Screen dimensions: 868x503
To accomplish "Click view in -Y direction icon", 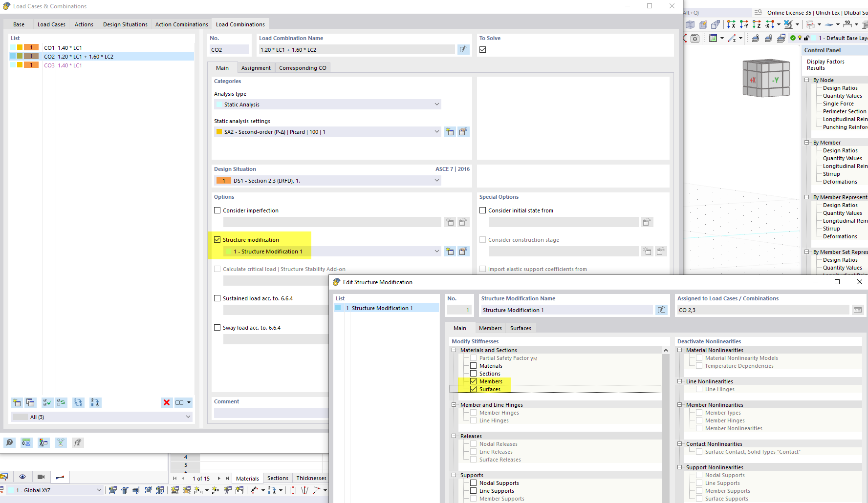I will (744, 24).
